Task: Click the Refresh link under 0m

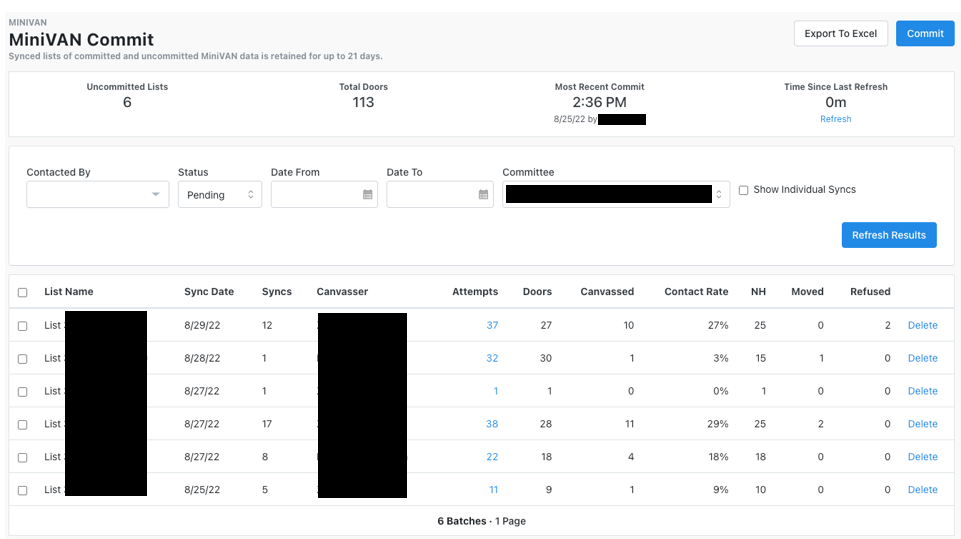Action: pos(835,119)
